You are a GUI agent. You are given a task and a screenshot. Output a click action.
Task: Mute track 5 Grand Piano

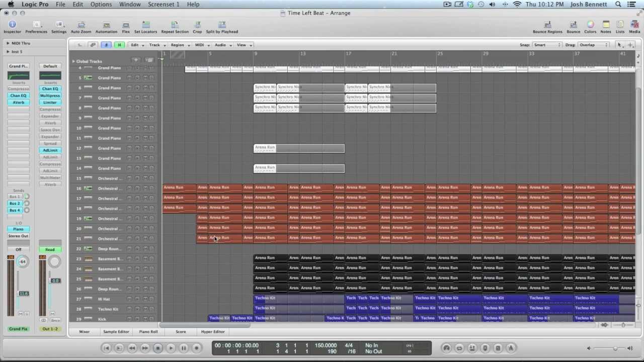(x=145, y=78)
